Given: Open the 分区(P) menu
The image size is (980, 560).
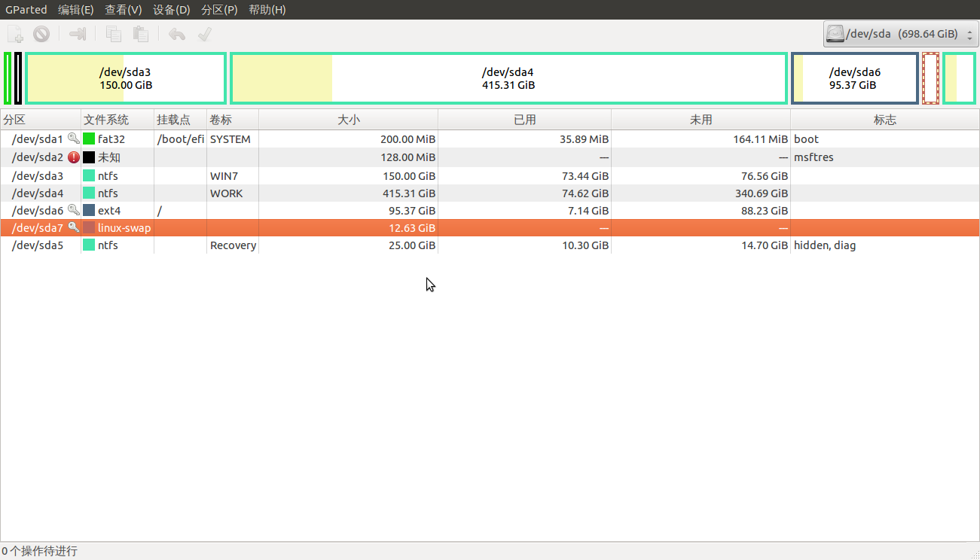Looking at the screenshot, I should pos(220,10).
